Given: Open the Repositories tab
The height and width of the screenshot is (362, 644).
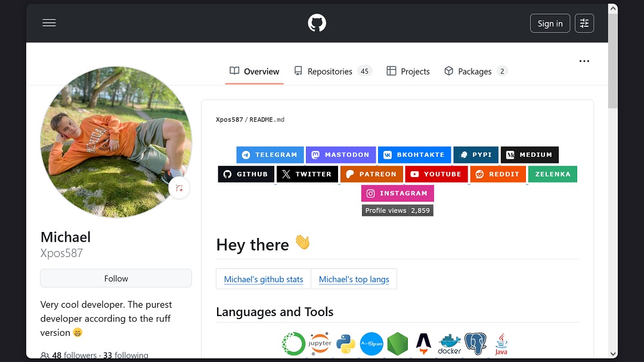Looking at the screenshot, I should coord(333,72).
